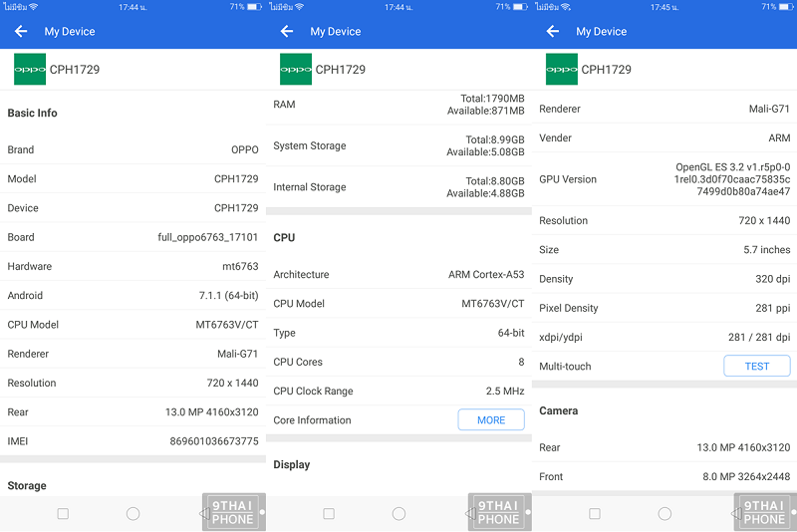Tap the back arrow on the Camera screen
The image size is (797, 532).
[553, 32]
